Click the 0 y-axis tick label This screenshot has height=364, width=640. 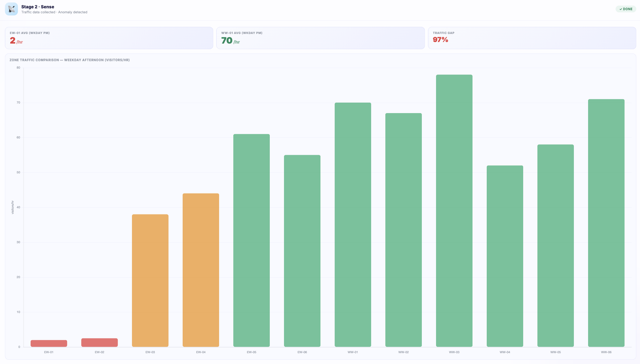(x=19, y=347)
